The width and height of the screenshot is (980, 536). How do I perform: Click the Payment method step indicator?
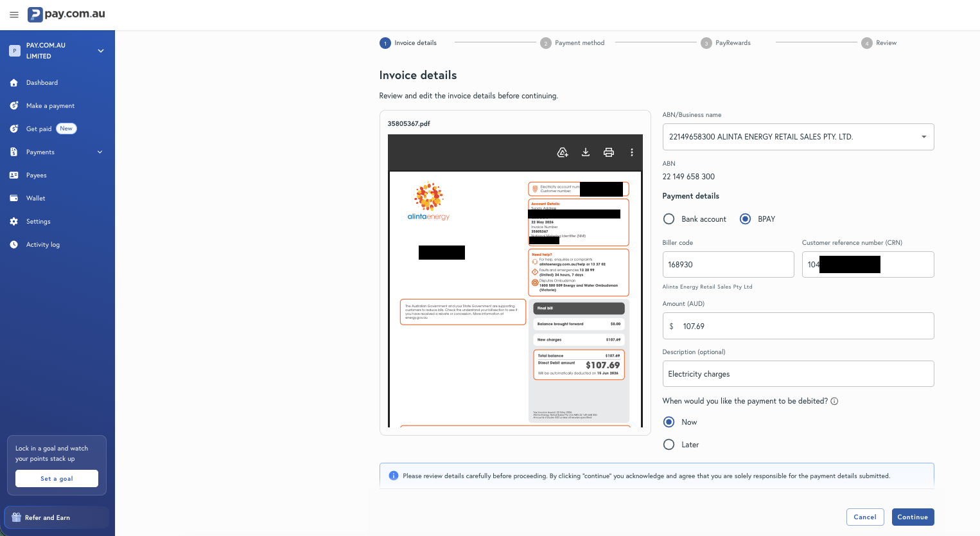(x=572, y=43)
